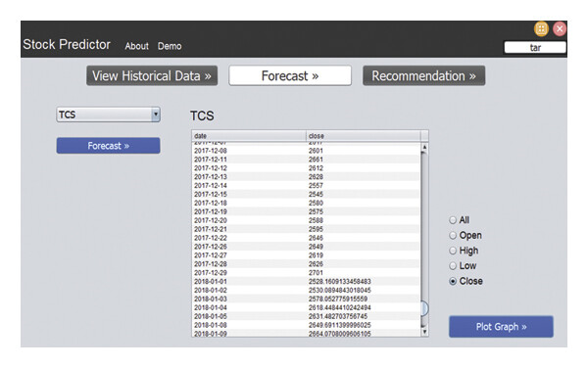Click the search field containing 'tar'
Viewport: 588px width, 368px height.
click(535, 48)
